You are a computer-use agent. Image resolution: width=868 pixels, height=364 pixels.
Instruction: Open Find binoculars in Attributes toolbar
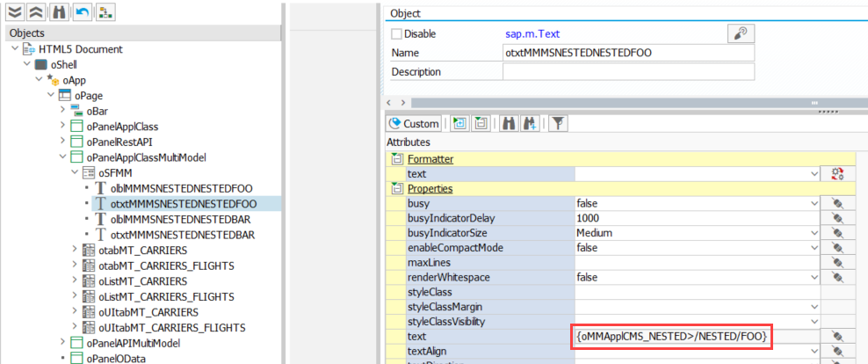(x=507, y=124)
